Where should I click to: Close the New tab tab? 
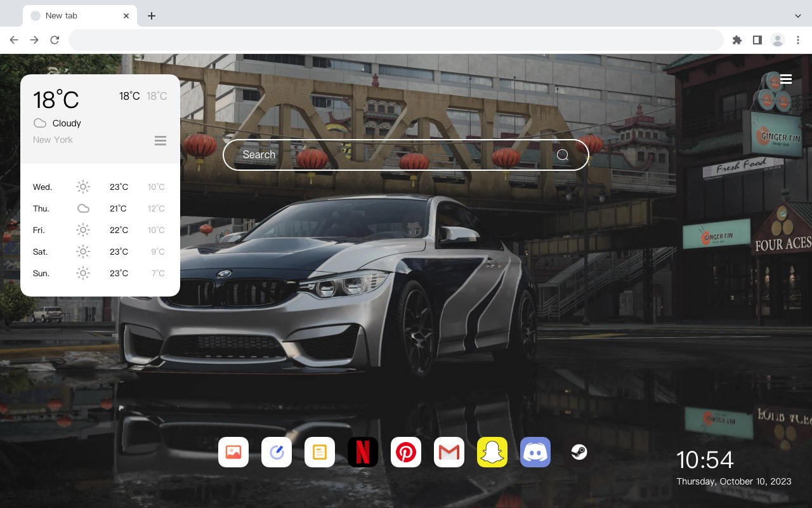click(x=126, y=16)
